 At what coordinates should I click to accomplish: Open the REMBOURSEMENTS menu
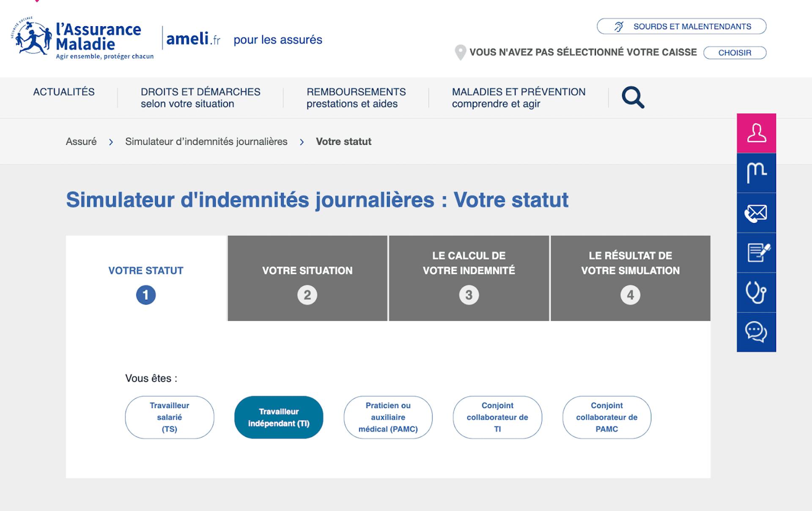pyautogui.click(x=356, y=97)
